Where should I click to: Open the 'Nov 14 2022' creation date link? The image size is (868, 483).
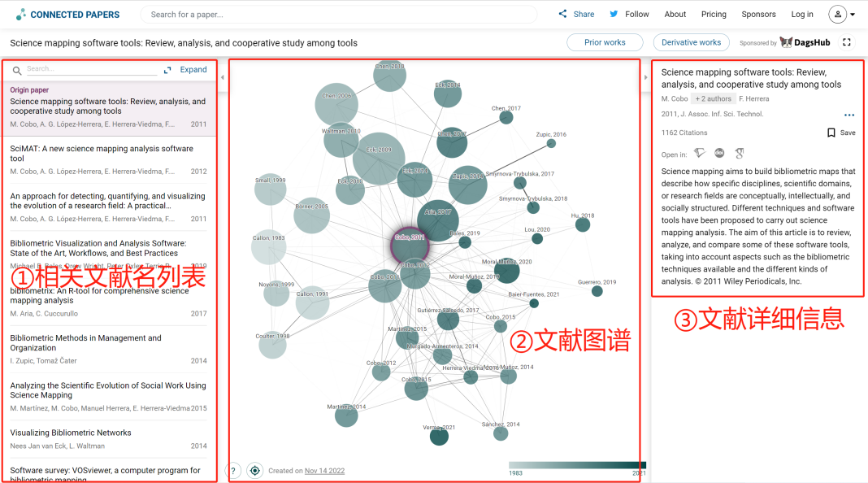tap(325, 470)
